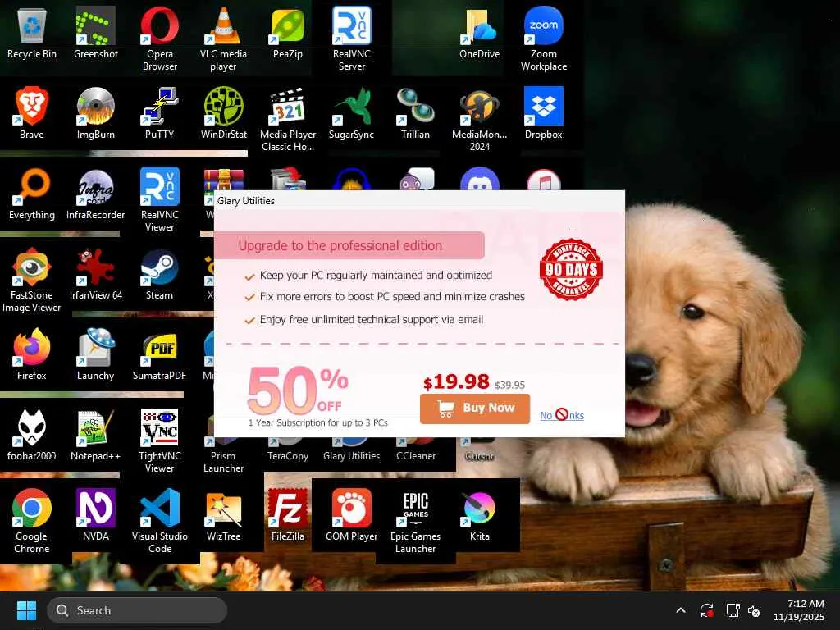Select the TeraCopy desktop icon

288,450
